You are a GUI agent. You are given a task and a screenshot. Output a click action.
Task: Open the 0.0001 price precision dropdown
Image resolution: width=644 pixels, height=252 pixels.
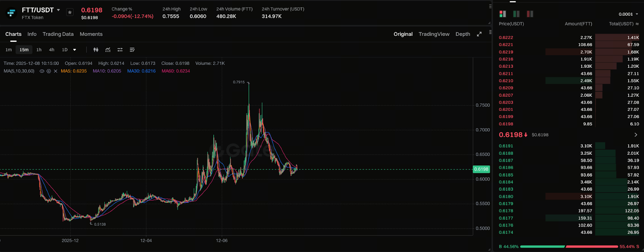tap(628, 14)
